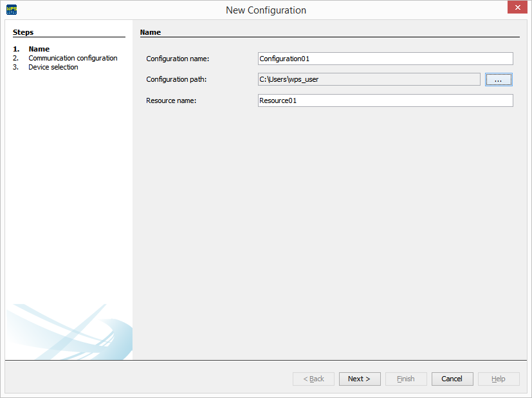The width and height of the screenshot is (532, 398).
Task: Select the text Resource01 in its field
Action: click(x=278, y=100)
